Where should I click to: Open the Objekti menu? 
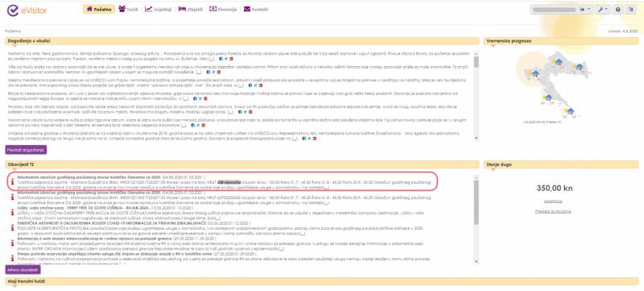point(191,9)
